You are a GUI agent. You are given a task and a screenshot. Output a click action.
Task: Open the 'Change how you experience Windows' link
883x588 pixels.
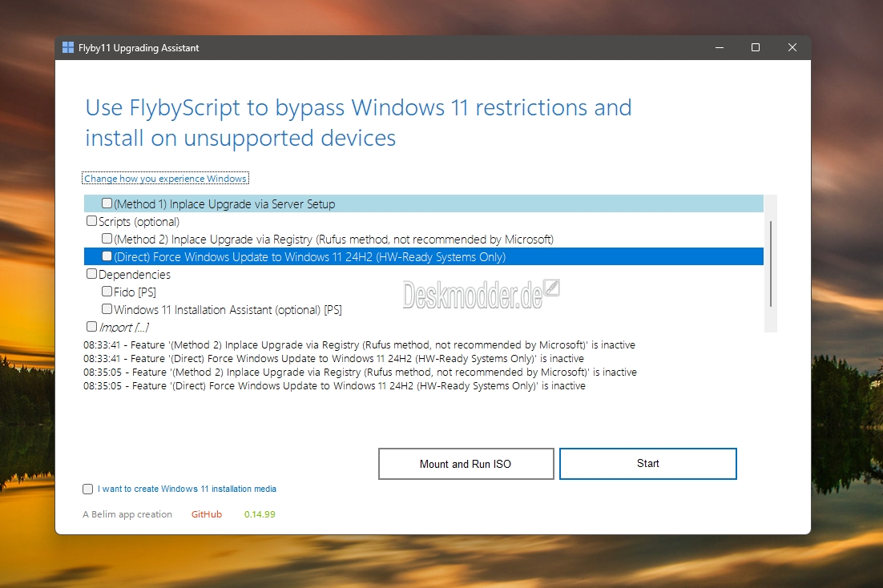point(165,179)
